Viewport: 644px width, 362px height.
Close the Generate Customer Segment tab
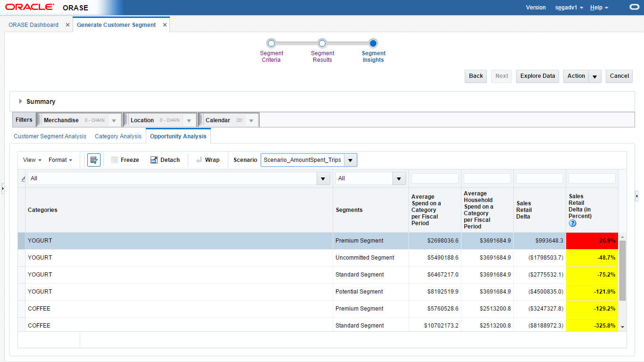click(165, 25)
